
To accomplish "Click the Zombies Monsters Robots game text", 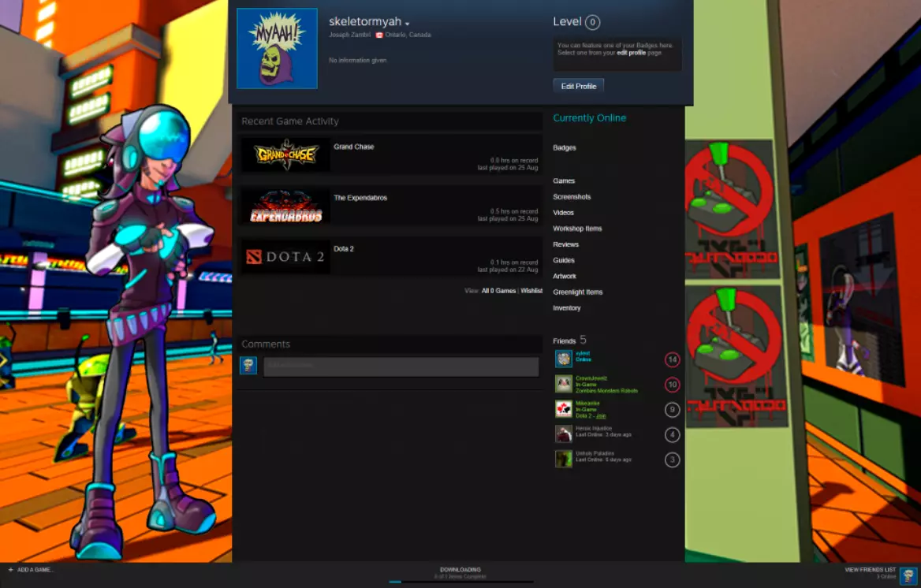I will pyautogui.click(x=606, y=391).
